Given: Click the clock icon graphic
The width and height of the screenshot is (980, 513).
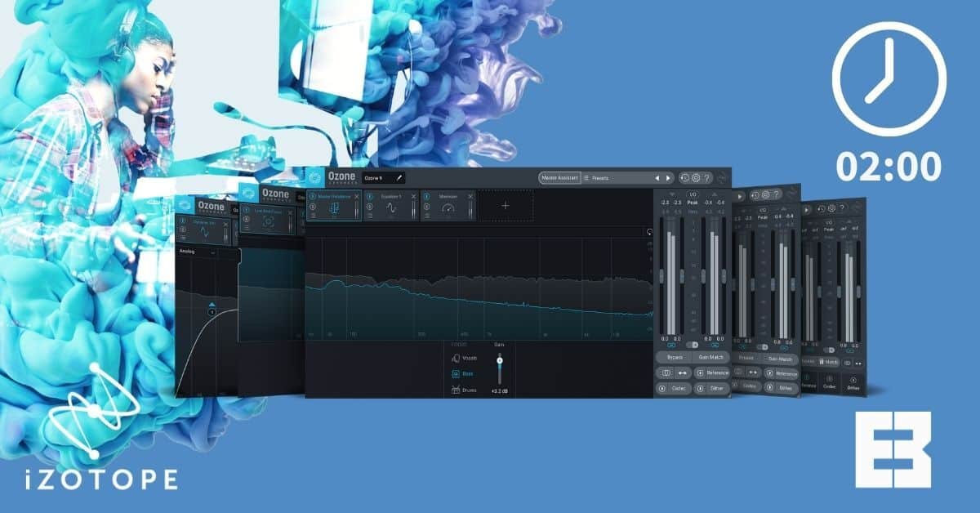Looking at the screenshot, I should click(x=889, y=78).
